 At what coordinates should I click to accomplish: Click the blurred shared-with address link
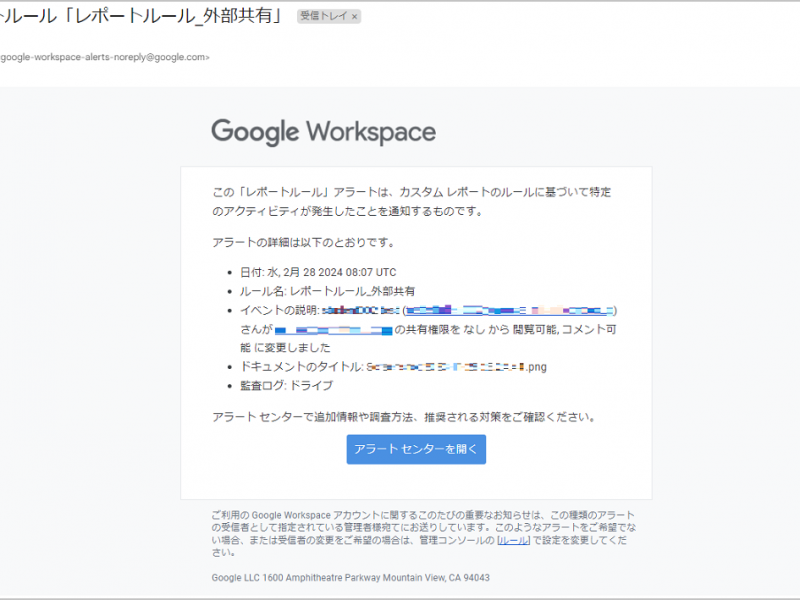334,330
